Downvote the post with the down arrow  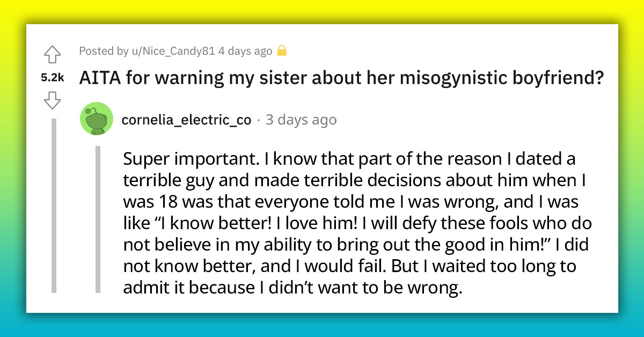[x=53, y=99]
